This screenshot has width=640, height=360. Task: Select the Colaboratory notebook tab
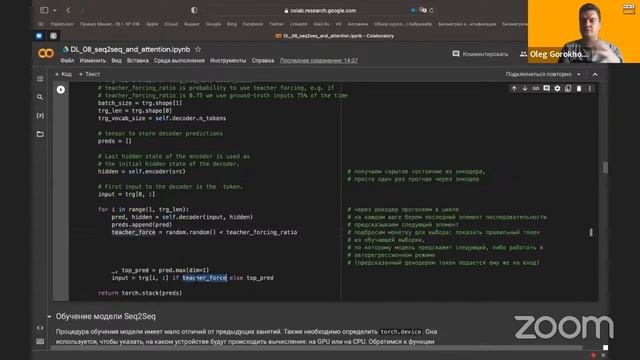tap(334, 36)
